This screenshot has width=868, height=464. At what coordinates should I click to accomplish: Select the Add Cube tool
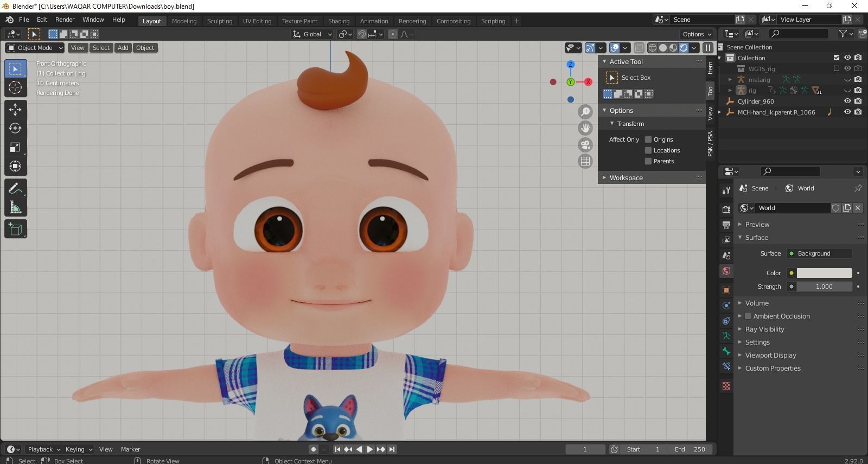(x=15, y=229)
